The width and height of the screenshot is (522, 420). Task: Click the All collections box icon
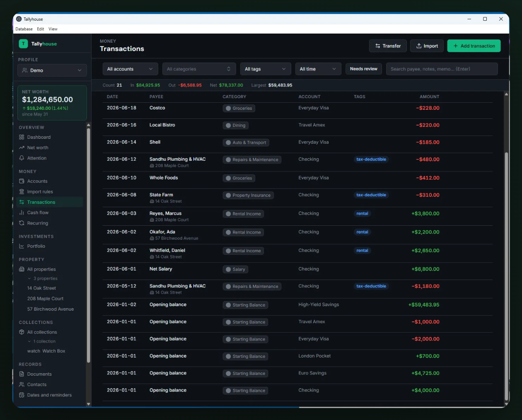coord(22,332)
